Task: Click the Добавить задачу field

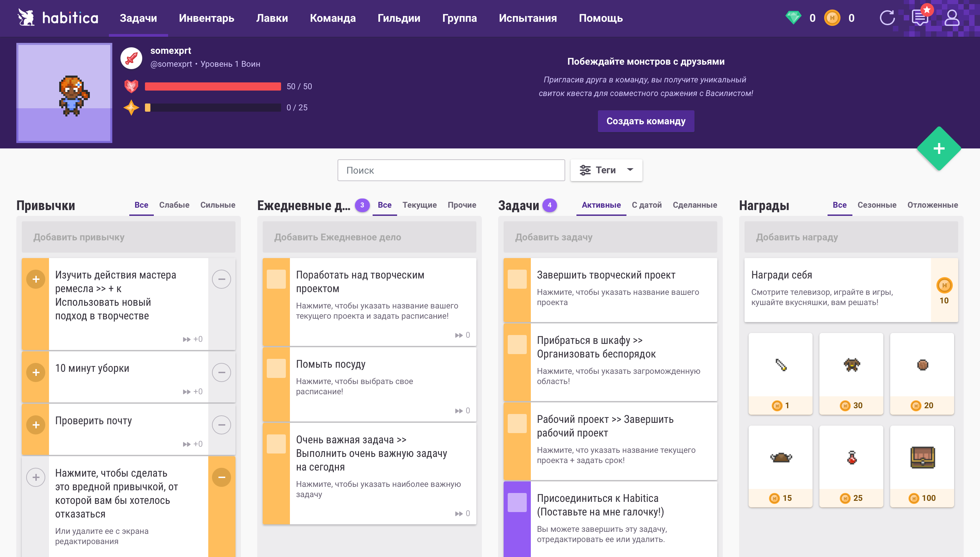Action: click(x=610, y=237)
